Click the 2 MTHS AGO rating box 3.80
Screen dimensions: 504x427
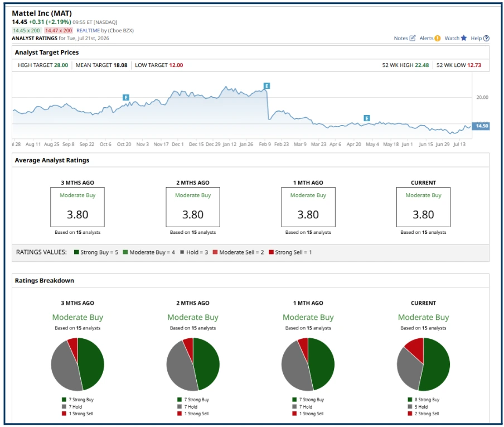click(193, 207)
